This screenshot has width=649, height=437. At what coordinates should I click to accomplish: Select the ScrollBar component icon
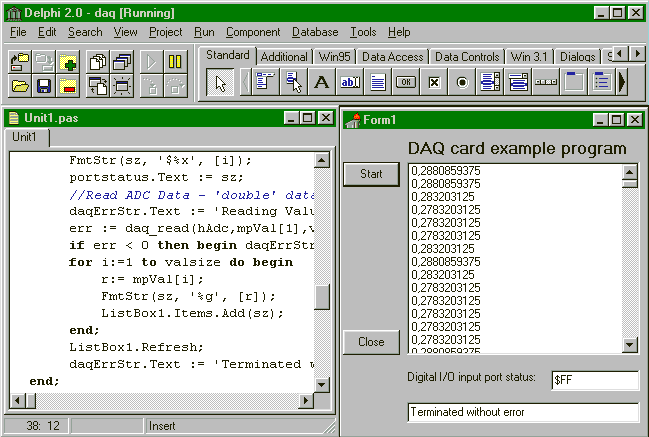[x=546, y=82]
